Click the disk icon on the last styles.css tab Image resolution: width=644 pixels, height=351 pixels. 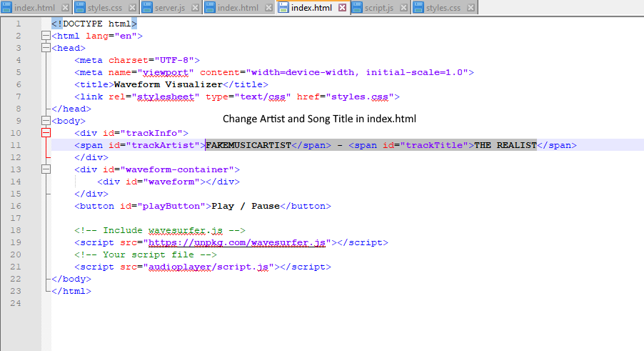tap(418, 7)
